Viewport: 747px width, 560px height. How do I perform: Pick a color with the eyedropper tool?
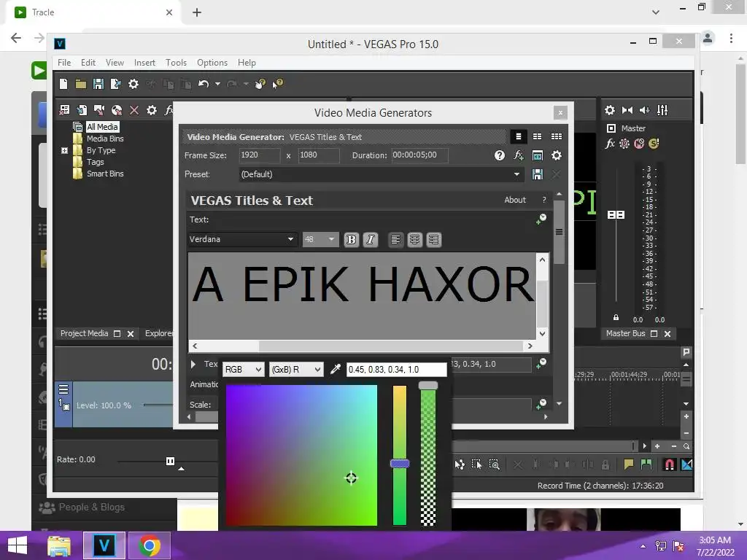336,369
